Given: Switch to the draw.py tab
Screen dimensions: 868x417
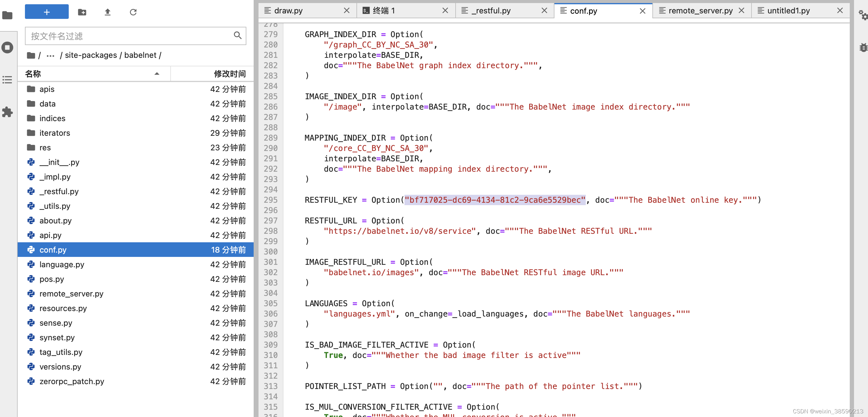Looking at the screenshot, I should coord(288,10).
